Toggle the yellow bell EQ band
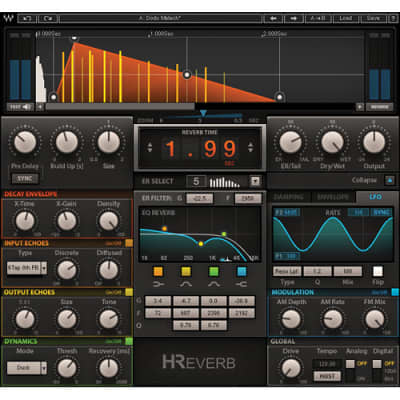400x400 pixels. point(186,272)
